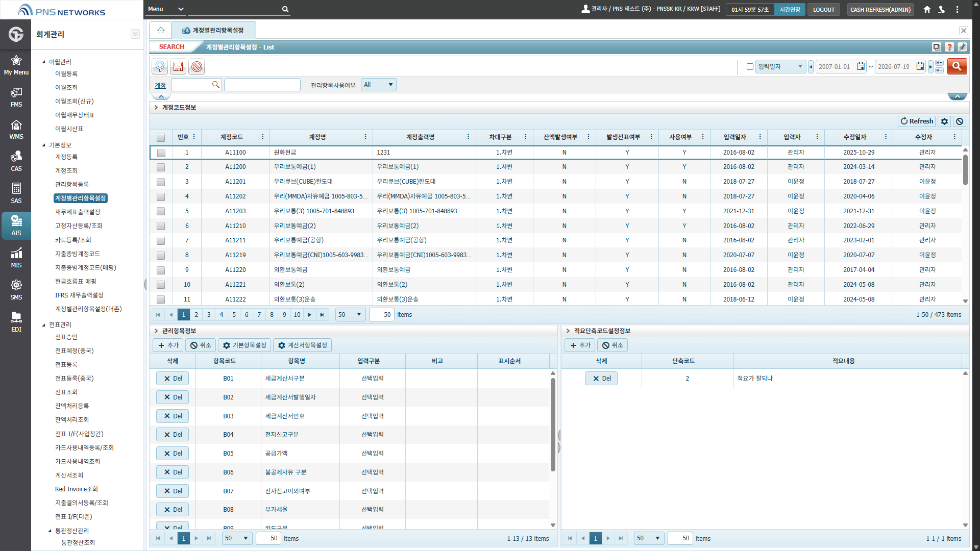Image resolution: width=980 pixels, height=551 pixels.
Task: Open the start date calendar picker
Action: 861,66
